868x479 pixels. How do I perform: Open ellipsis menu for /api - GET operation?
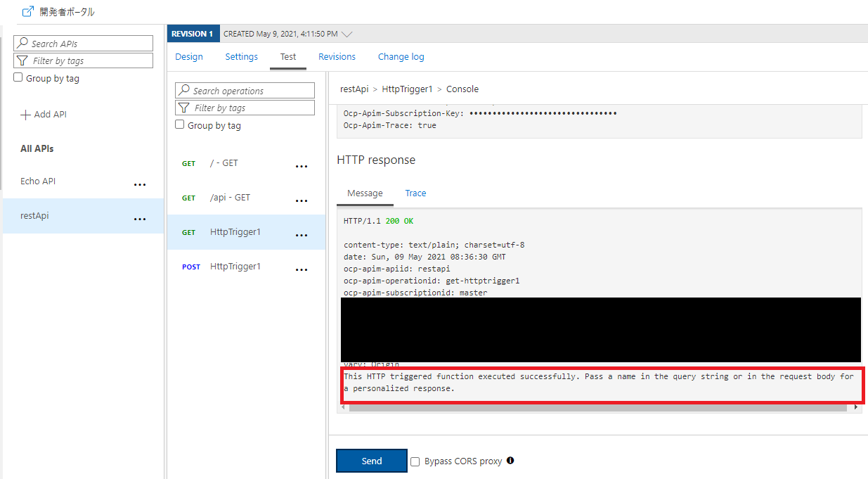[302, 200]
